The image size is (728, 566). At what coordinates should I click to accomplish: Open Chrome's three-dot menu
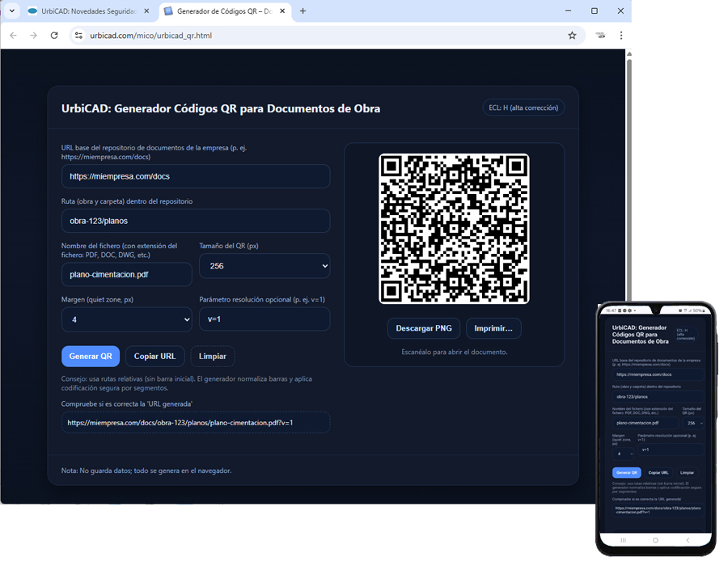(x=621, y=36)
